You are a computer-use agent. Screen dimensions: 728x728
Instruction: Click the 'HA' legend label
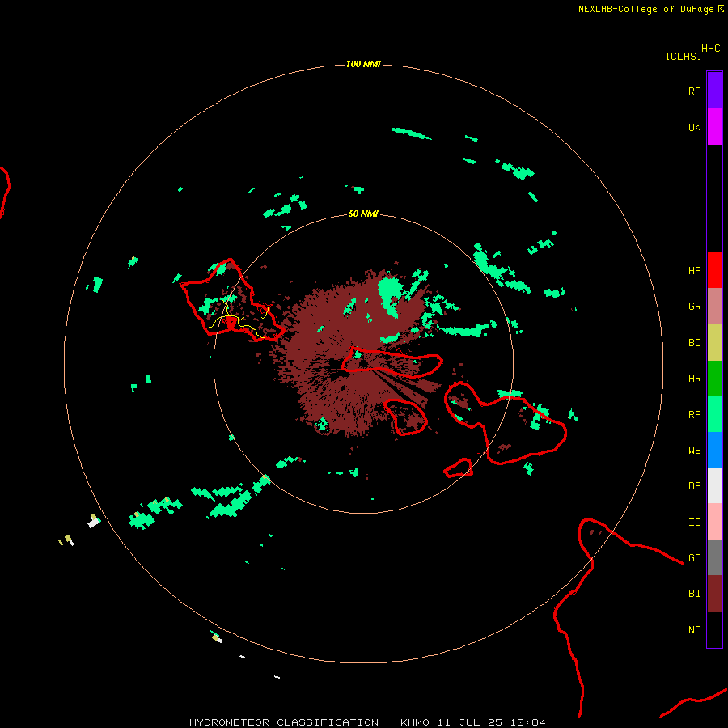694,271
